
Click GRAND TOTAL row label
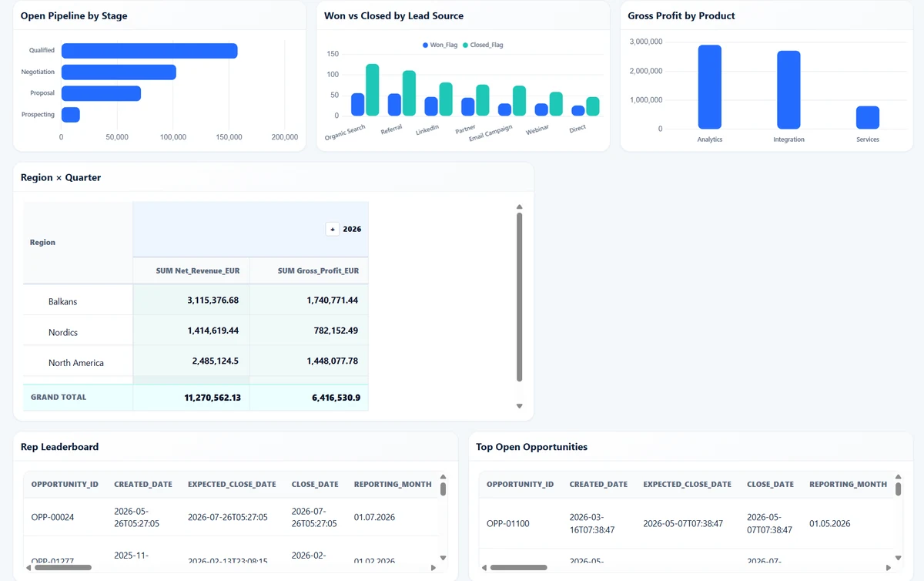click(59, 398)
